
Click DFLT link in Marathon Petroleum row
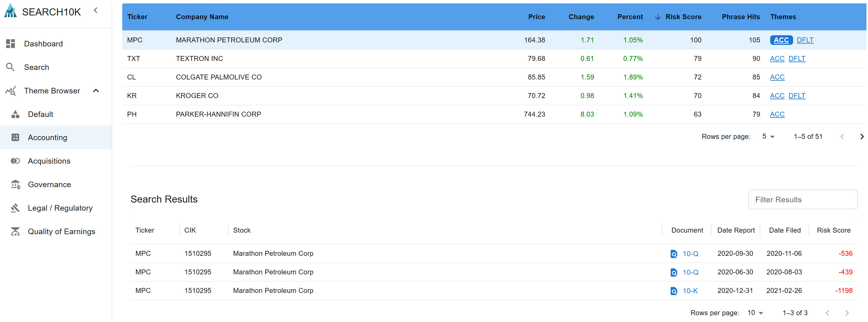coord(805,40)
